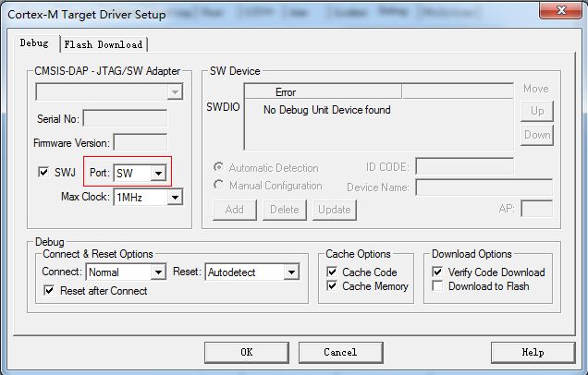The image size is (588, 375).
Task: Click the Serial No field
Action: point(125,119)
